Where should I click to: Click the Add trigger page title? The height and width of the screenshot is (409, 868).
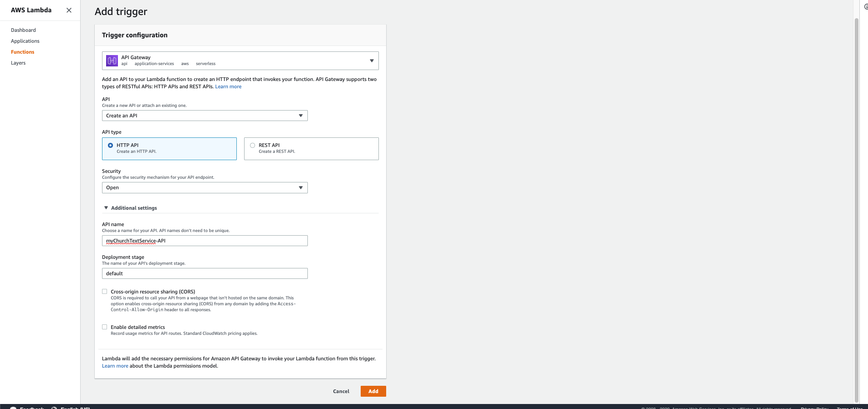pyautogui.click(x=121, y=11)
